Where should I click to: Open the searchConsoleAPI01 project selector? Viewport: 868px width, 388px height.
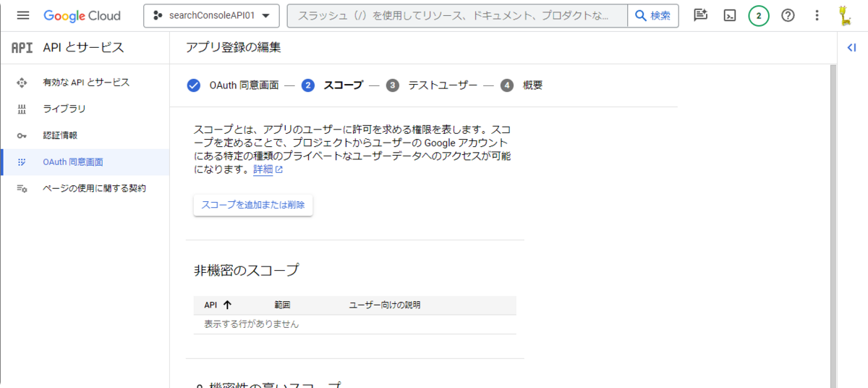[x=211, y=15]
